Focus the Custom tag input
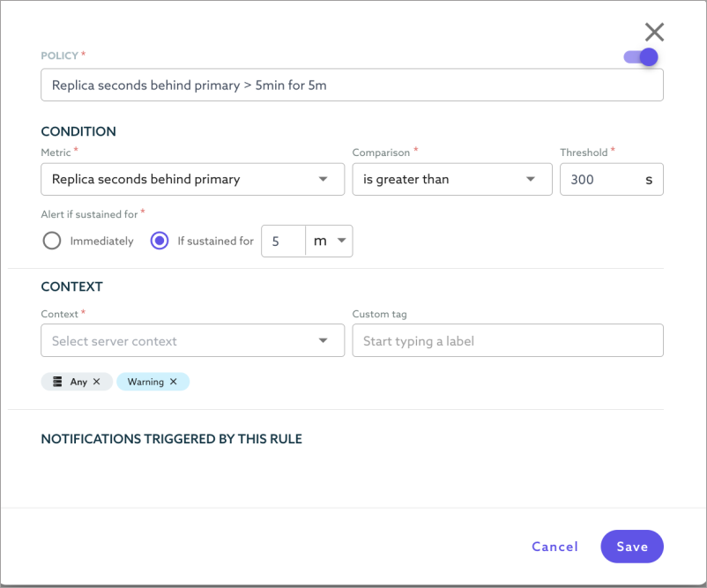The width and height of the screenshot is (707, 588). (x=507, y=340)
